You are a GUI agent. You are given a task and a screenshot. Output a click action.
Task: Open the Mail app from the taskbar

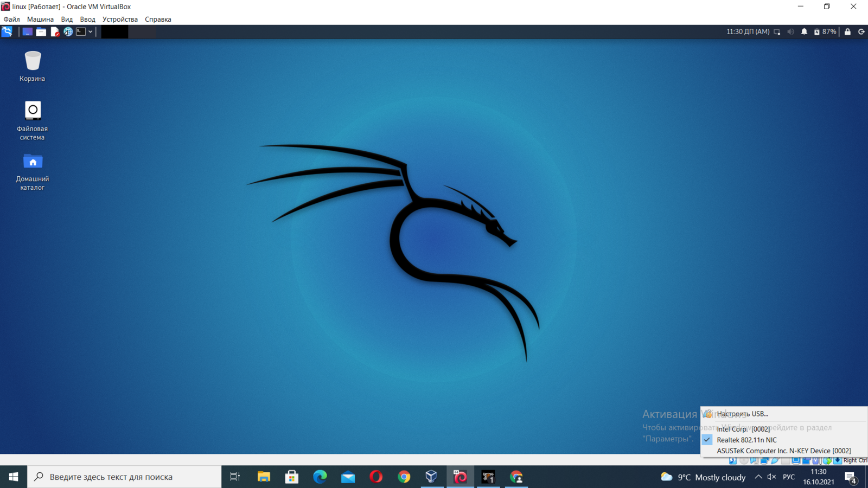pyautogui.click(x=348, y=477)
